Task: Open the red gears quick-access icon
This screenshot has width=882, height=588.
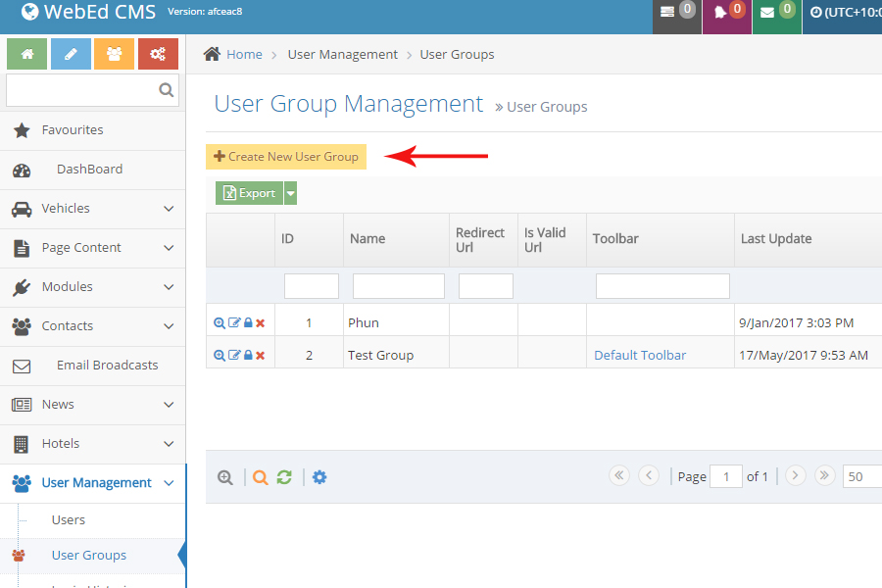Action: (158, 54)
